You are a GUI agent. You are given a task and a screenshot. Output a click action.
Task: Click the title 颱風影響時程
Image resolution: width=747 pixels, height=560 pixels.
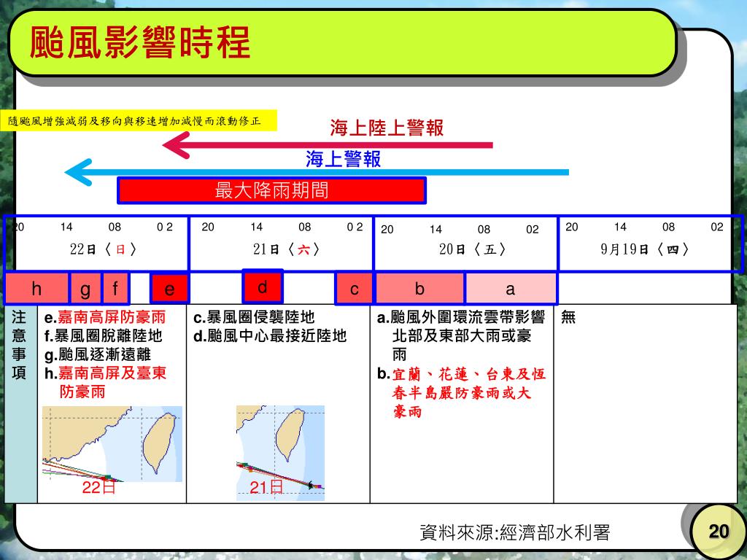coord(139,42)
